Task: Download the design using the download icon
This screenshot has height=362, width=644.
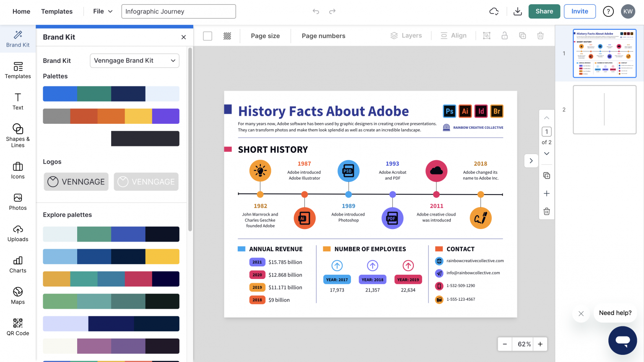Action: [x=517, y=11]
